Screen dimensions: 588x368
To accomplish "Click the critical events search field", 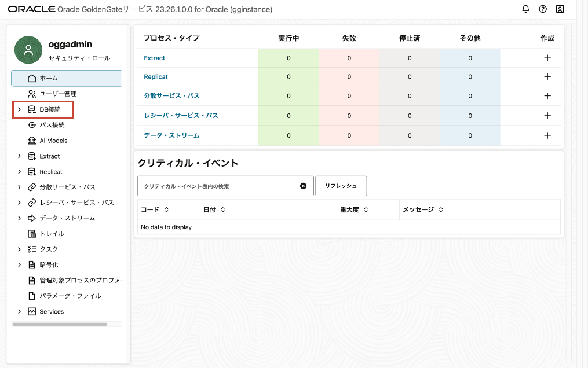I will (220, 186).
